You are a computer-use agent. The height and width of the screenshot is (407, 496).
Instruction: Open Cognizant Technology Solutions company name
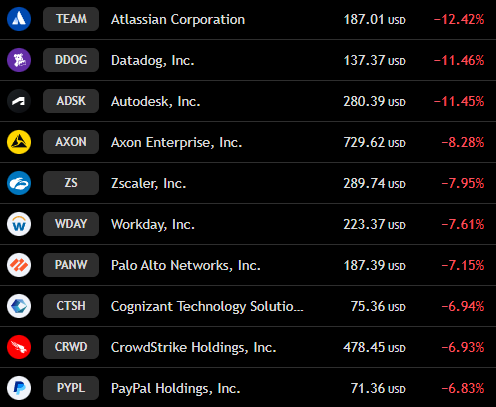point(207,306)
